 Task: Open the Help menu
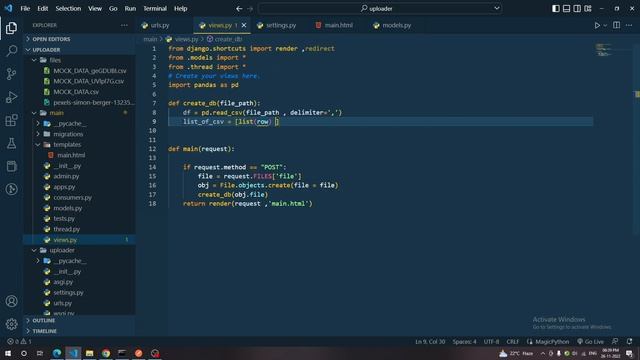click(x=180, y=9)
